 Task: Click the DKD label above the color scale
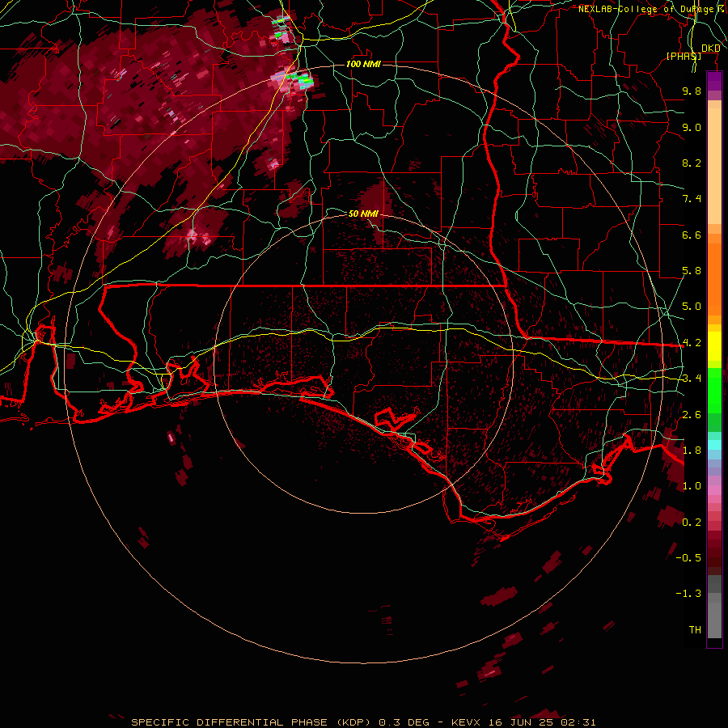pyautogui.click(x=710, y=49)
